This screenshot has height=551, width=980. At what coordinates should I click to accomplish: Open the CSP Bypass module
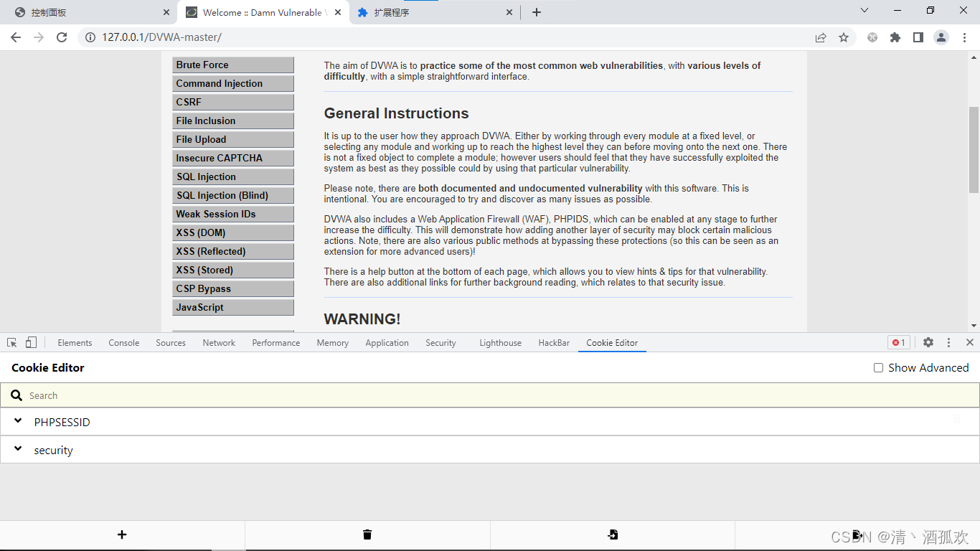click(x=233, y=288)
